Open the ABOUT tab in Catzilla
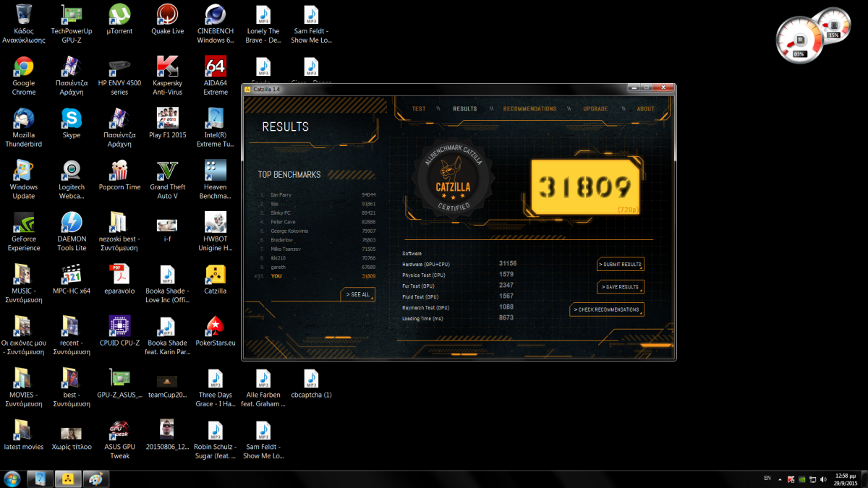 tap(646, 109)
